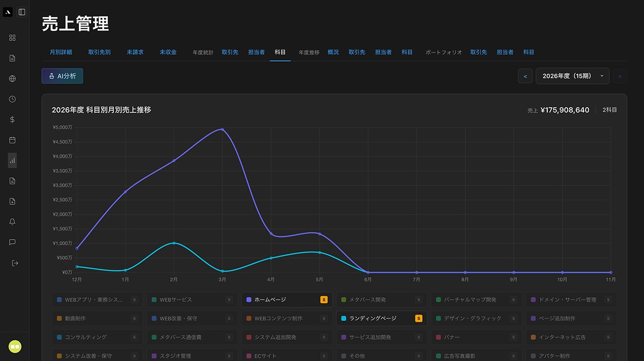
Task: Switch to the 未収金 tab
Action: click(168, 52)
